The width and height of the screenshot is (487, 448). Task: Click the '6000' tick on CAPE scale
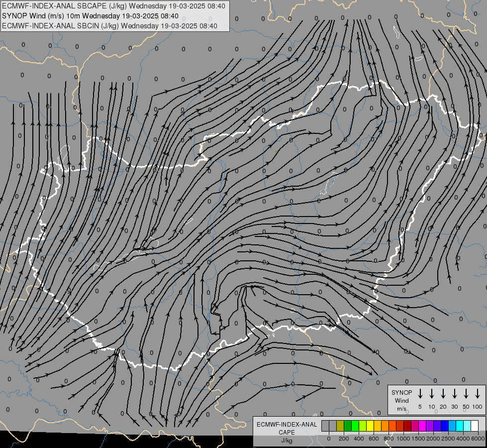click(x=478, y=439)
